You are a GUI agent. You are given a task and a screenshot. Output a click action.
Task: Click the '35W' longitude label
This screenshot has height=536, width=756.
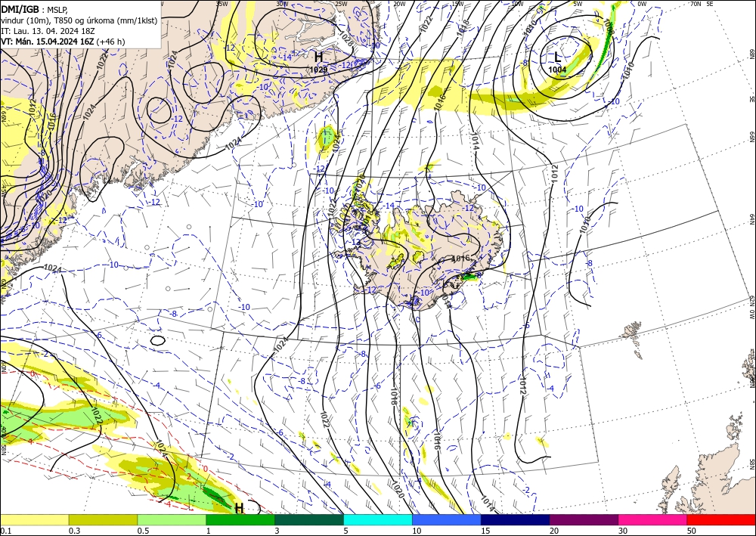(222, 3)
